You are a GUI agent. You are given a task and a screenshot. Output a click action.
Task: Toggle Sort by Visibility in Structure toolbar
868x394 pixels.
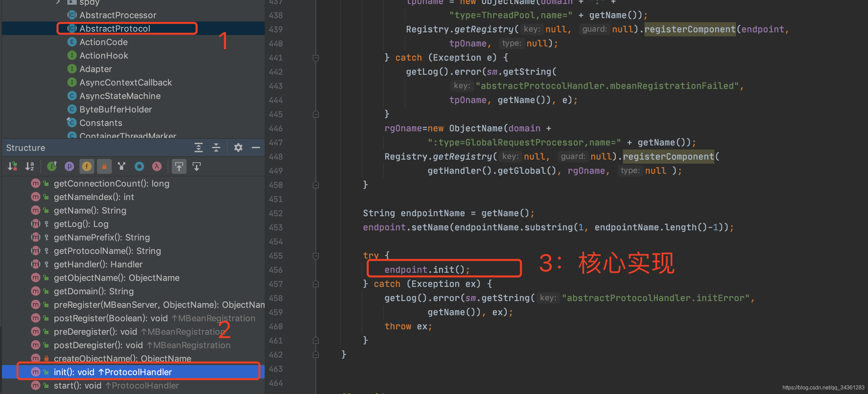point(12,166)
